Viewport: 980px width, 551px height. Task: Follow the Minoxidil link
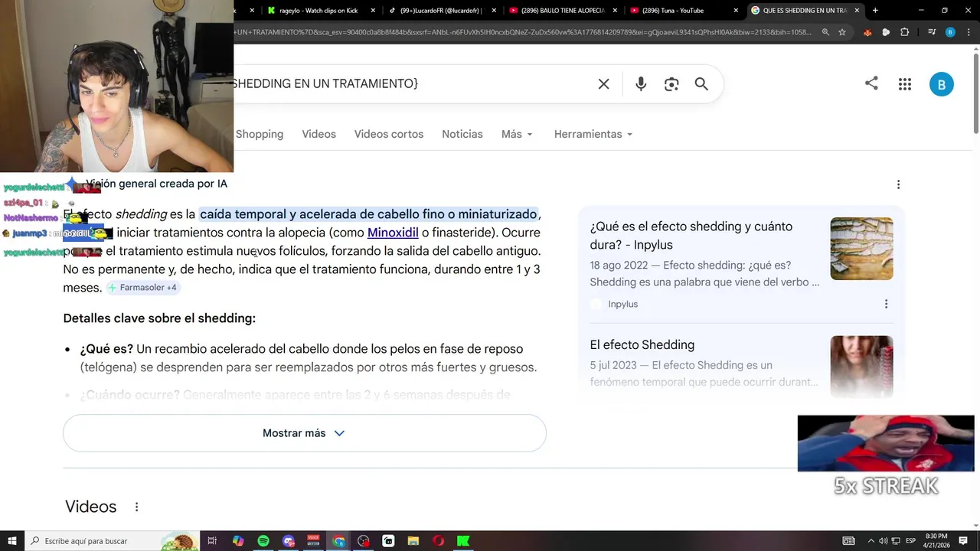click(x=393, y=233)
